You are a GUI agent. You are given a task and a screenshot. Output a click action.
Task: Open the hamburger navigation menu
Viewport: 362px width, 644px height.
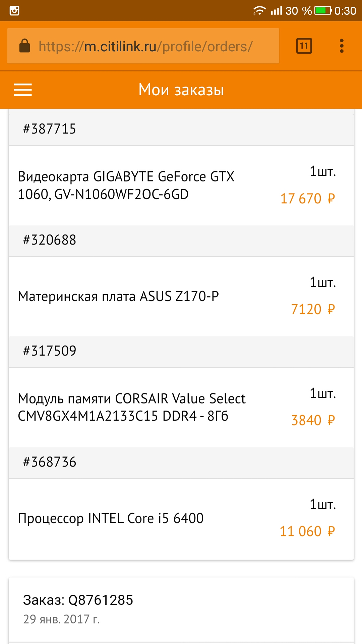[23, 90]
